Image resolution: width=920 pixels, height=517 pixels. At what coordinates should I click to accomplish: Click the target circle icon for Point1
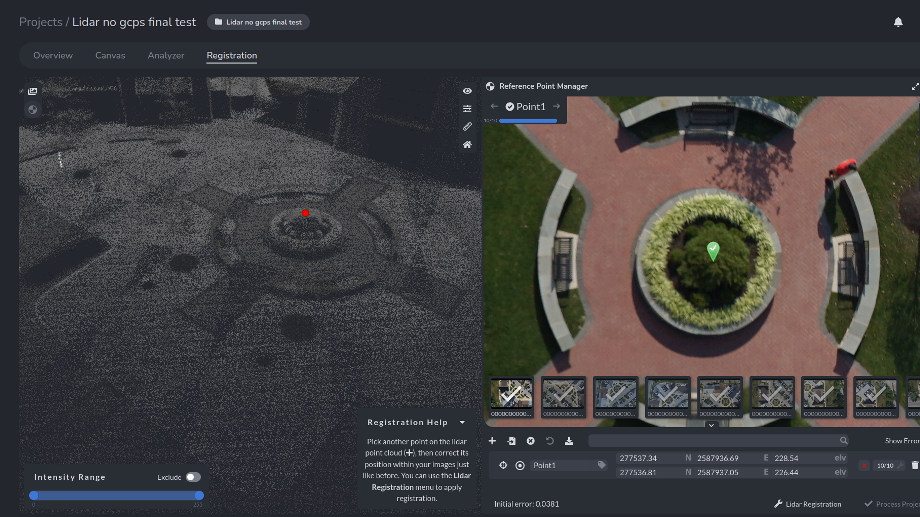click(x=520, y=465)
